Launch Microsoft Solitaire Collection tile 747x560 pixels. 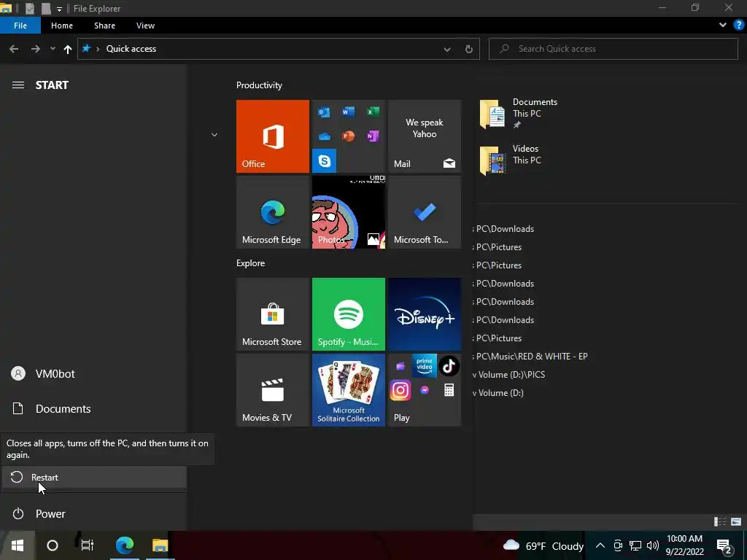coord(348,390)
